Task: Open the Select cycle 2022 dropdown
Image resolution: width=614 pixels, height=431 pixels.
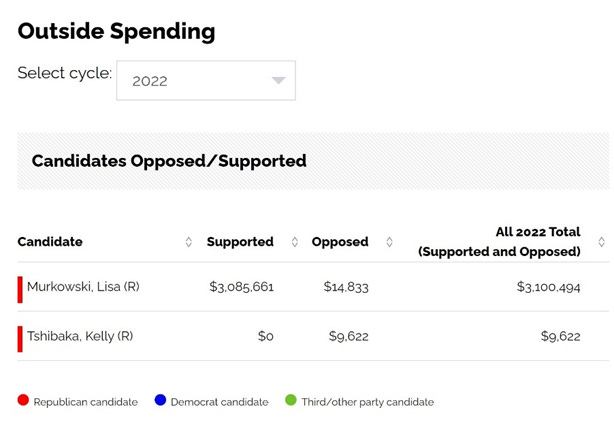Action: click(x=205, y=81)
